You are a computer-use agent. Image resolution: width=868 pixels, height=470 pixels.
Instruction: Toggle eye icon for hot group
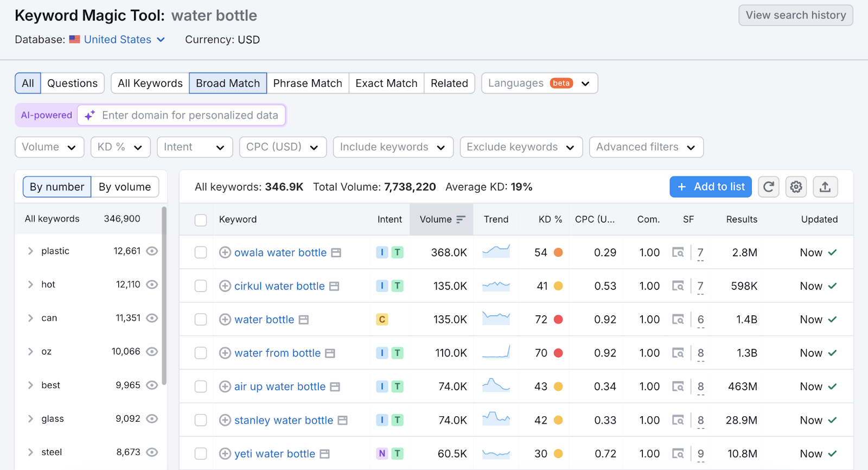click(152, 284)
